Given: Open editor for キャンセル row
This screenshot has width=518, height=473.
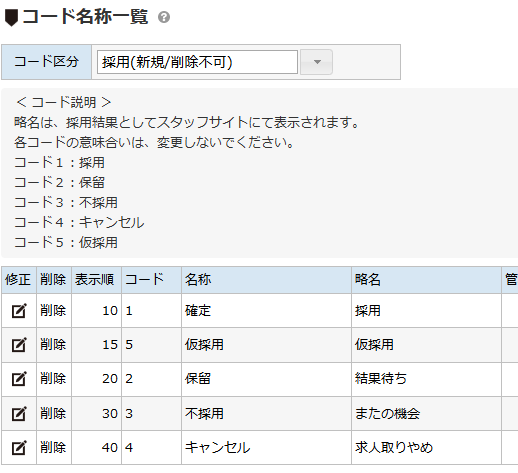Looking at the screenshot, I should (x=19, y=447).
